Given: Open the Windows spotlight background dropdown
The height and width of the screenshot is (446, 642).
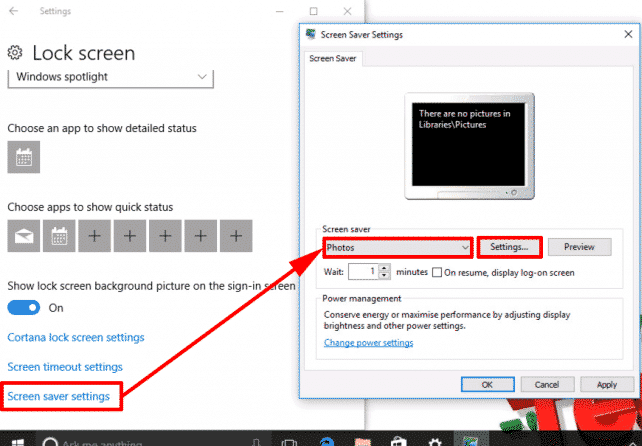Looking at the screenshot, I should [111, 77].
